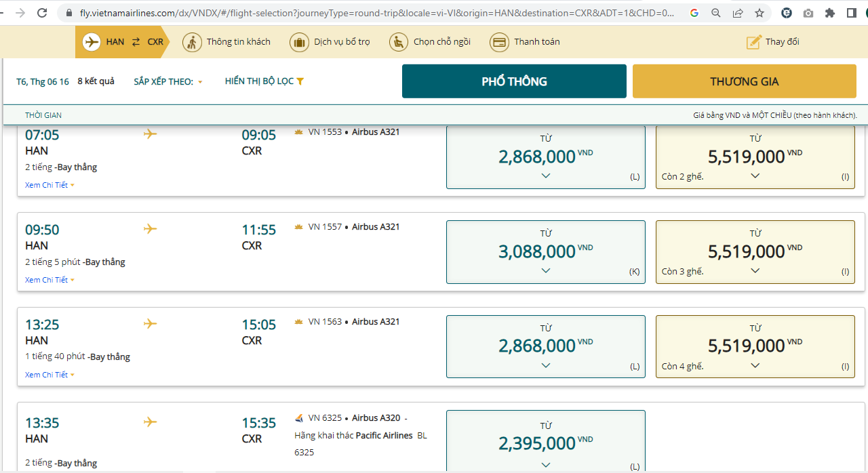
Task: Click the passenger info walking person icon
Action: [192, 42]
